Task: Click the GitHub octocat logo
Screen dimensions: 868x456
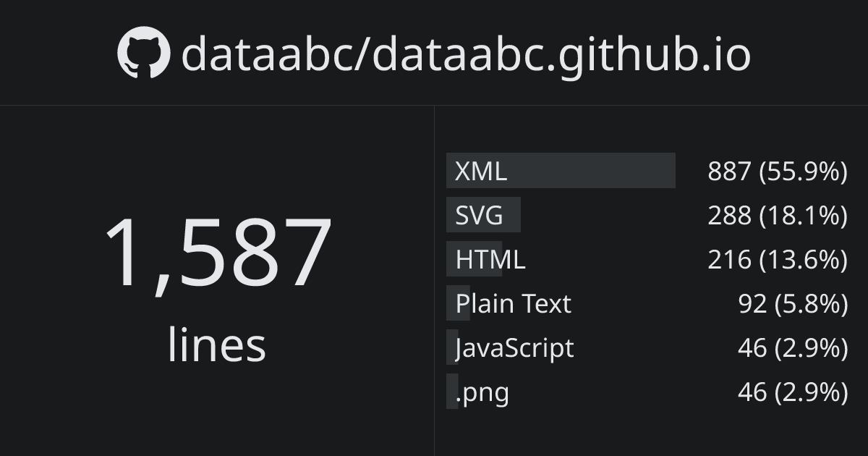Action: click(x=143, y=53)
